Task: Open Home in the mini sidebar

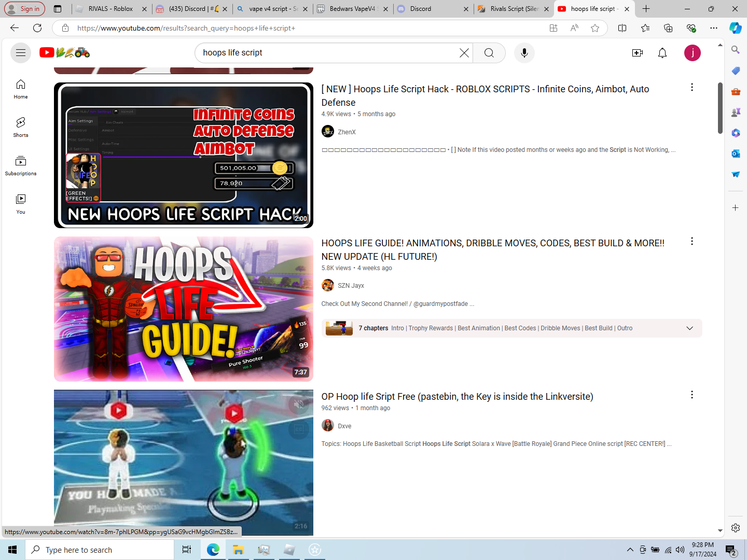Action: (21, 89)
